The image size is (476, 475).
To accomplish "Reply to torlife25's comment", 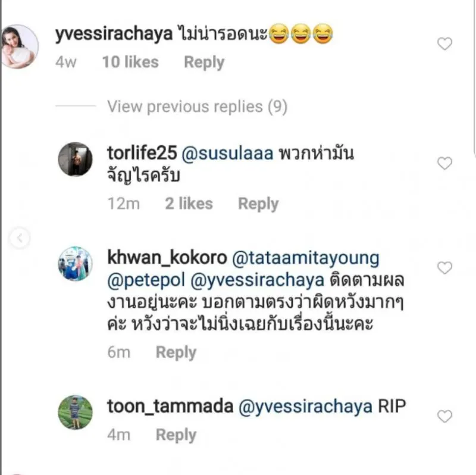I will 258,204.
